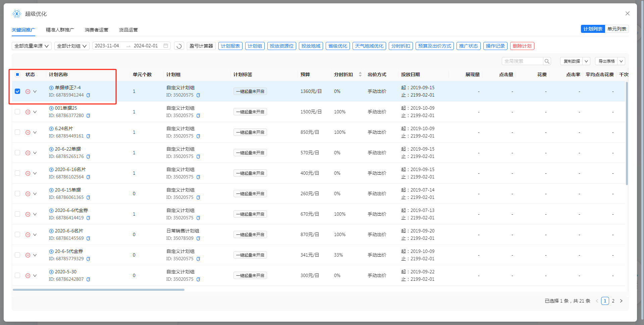The width and height of the screenshot is (644, 325).
Task: Click the plan icon beside 20-6-15单据
Action: point(51,190)
